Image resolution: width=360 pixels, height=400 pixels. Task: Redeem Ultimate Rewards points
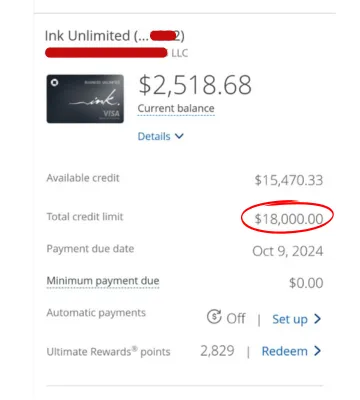(x=285, y=351)
